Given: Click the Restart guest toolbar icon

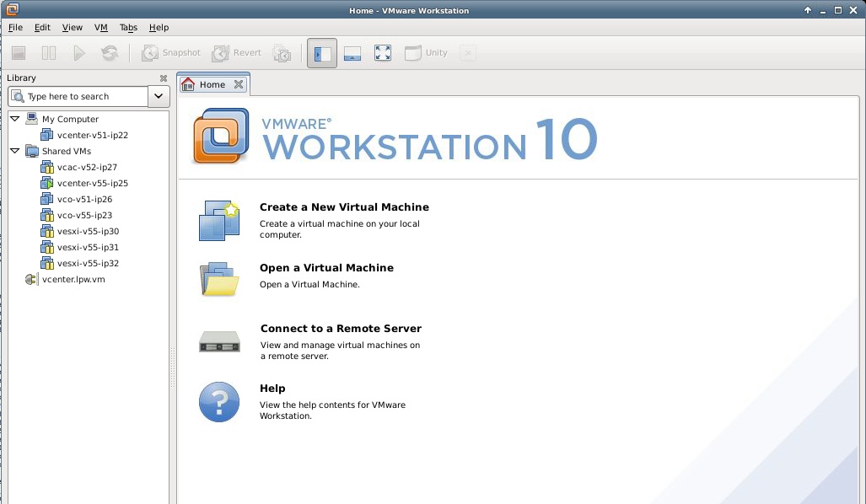Looking at the screenshot, I should pos(110,53).
